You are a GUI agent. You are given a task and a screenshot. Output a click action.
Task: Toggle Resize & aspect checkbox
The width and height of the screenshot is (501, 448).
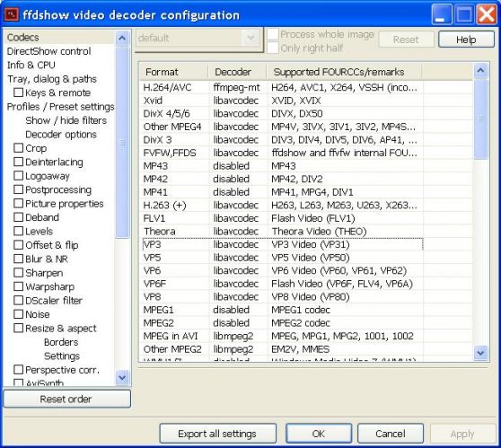pos(18,328)
